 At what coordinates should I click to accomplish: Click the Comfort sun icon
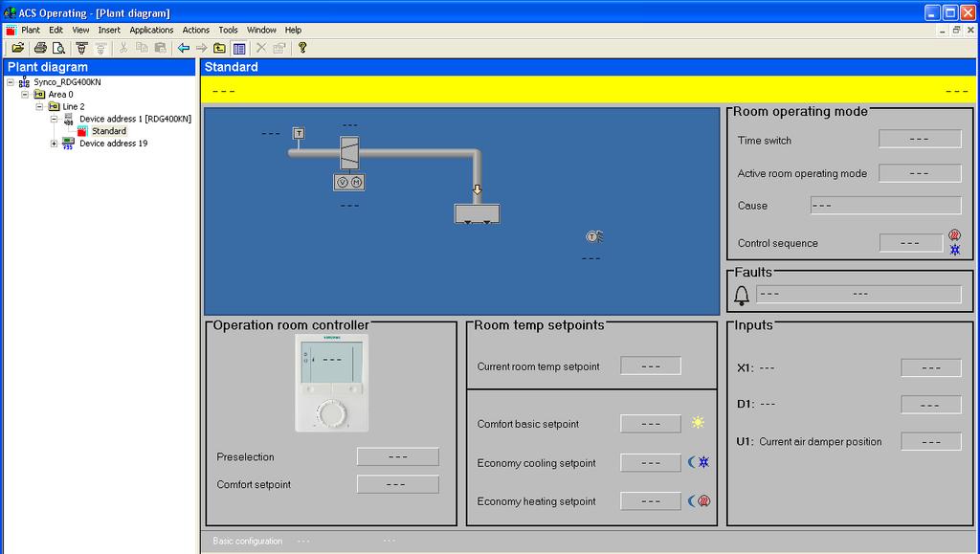[698, 423]
